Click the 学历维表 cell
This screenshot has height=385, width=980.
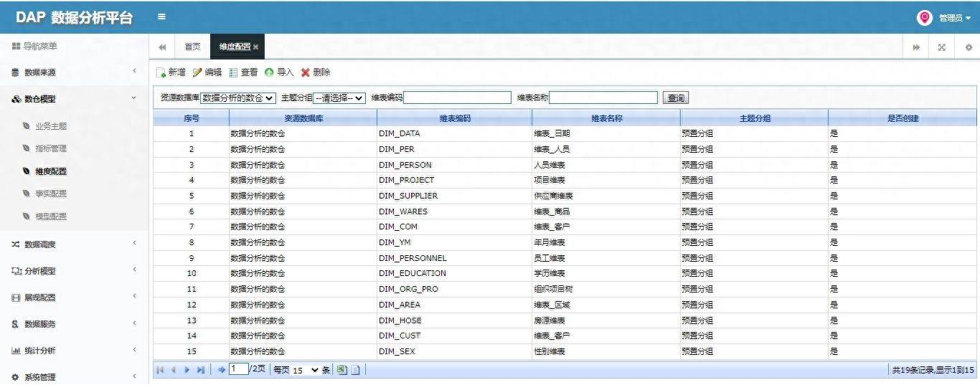tap(606, 273)
